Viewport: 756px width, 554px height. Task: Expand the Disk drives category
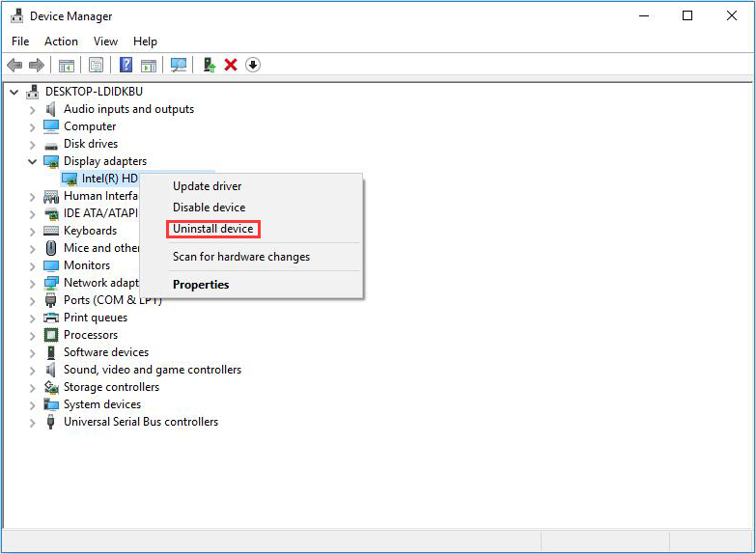tap(32, 145)
